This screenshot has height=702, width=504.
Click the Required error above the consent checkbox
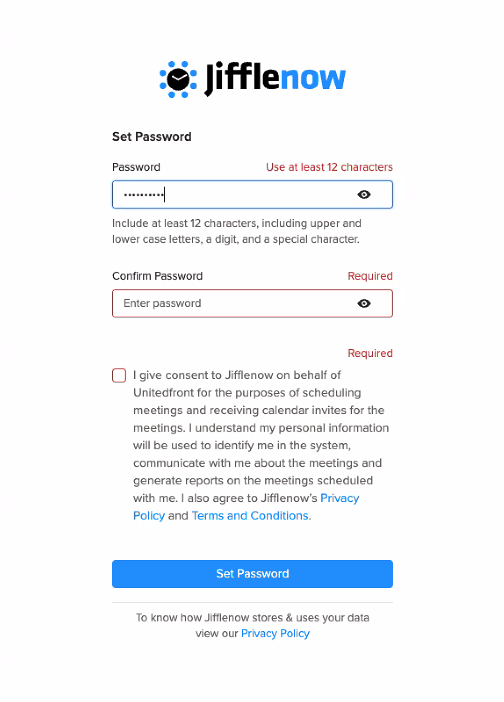click(370, 353)
